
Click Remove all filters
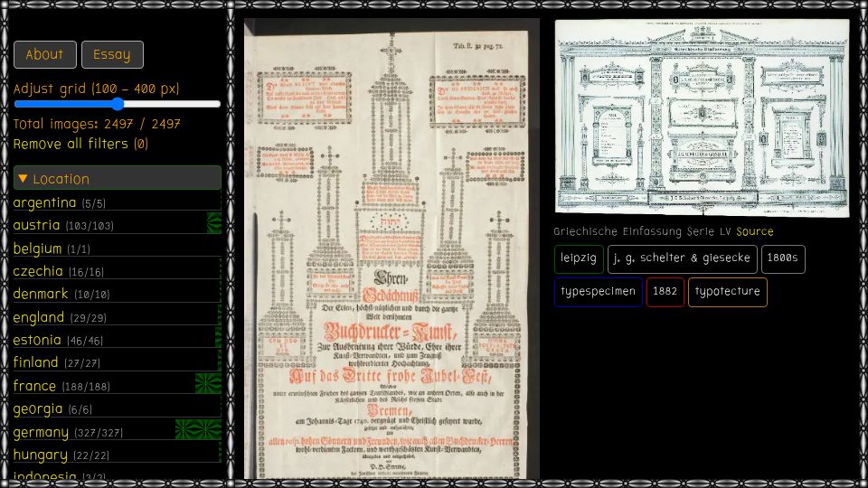click(x=80, y=144)
